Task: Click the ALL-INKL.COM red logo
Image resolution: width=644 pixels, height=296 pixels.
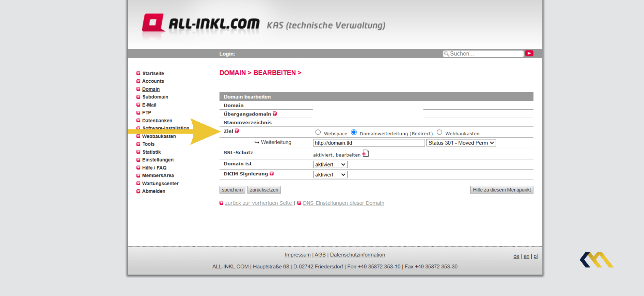Action: point(154,22)
